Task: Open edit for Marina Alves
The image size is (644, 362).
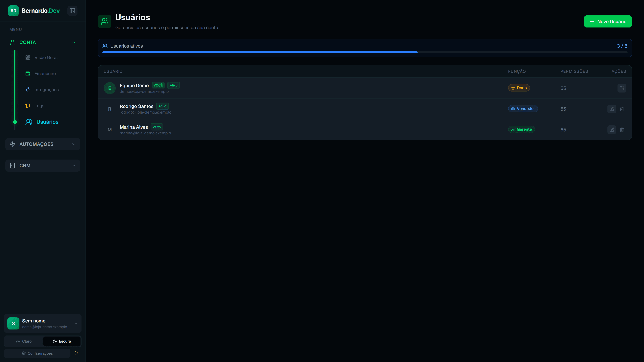Action: coord(611,129)
